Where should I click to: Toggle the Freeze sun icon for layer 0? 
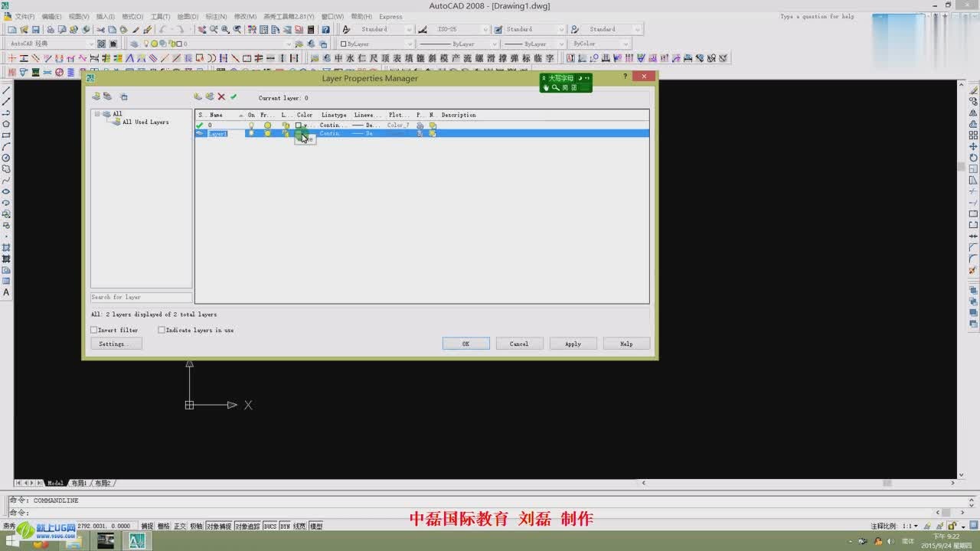267,125
